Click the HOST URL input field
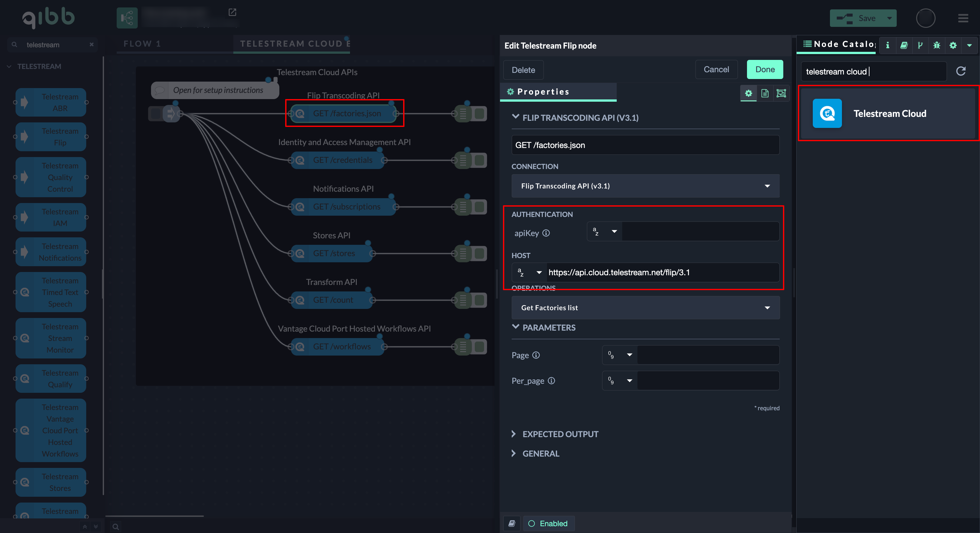This screenshot has width=980, height=533. [x=662, y=273]
